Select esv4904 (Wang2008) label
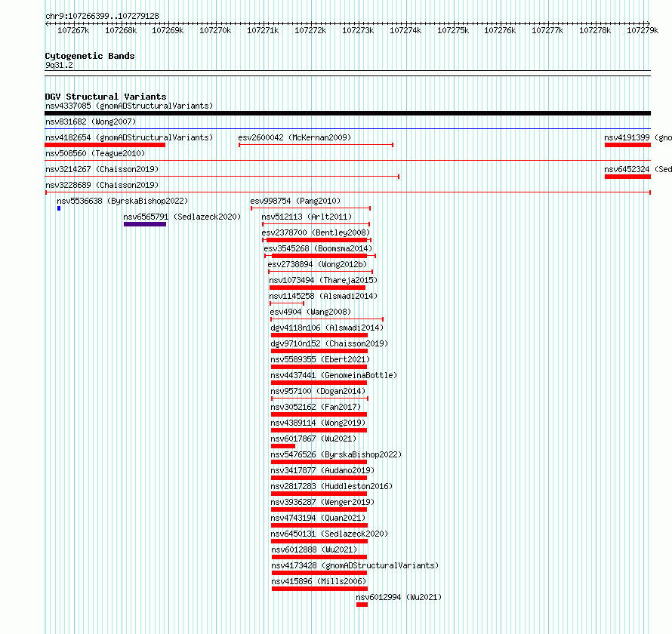 (310, 312)
